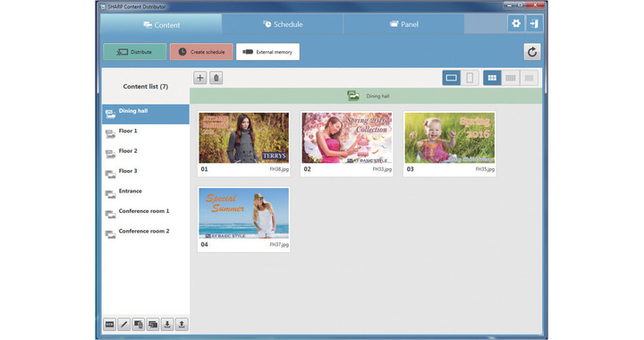
Task: Toggle landscape orientation view
Action: coord(451,78)
